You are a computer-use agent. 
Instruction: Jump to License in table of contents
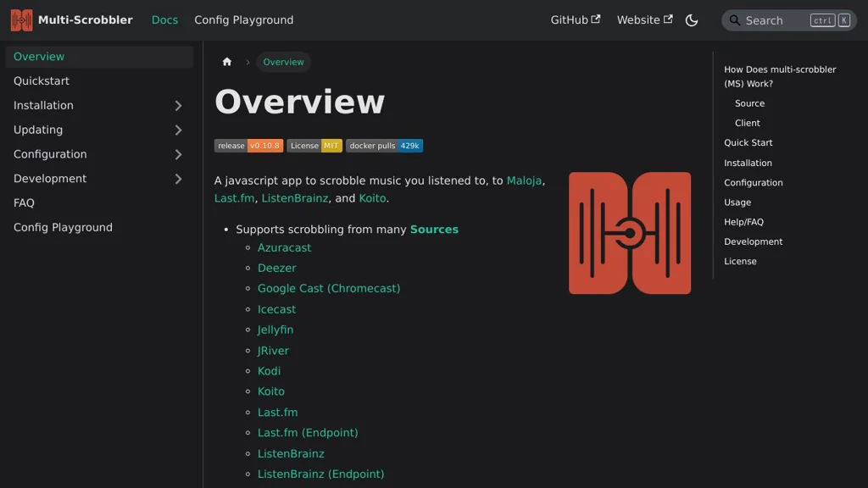click(740, 261)
